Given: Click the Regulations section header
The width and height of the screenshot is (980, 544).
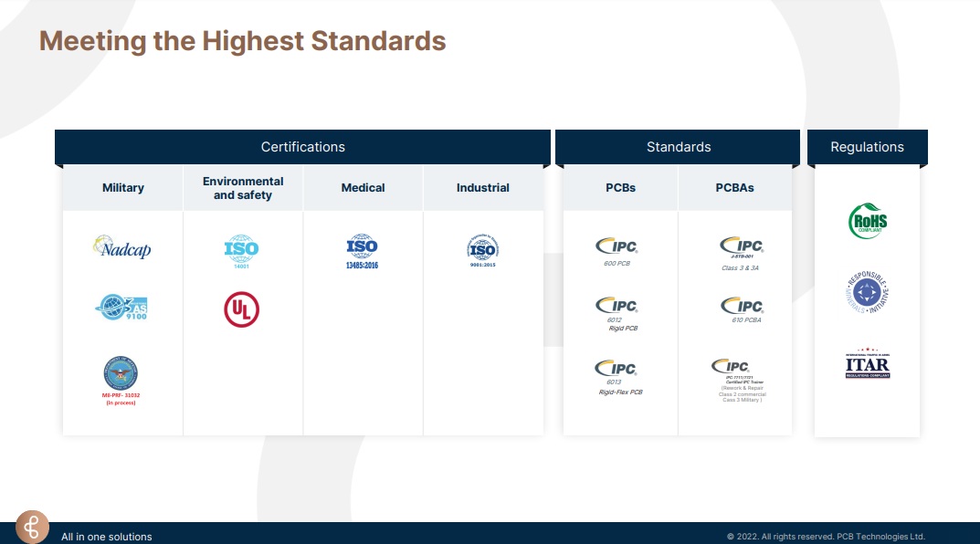Looking at the screenshot, I should [867, 147].
